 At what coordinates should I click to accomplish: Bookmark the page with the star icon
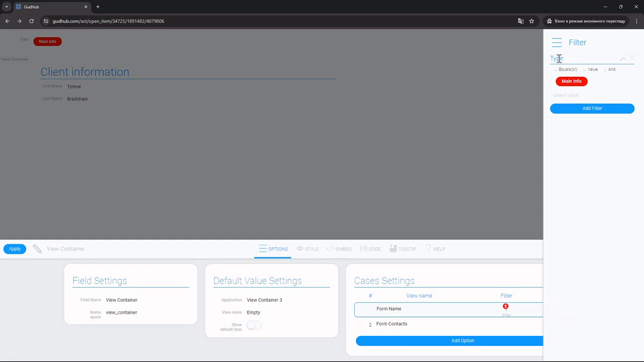pyautogui.click(x=532, y=21)
